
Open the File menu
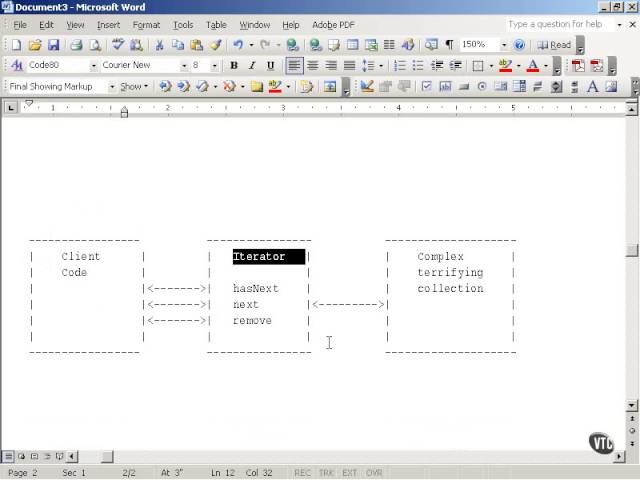pos(20,25)
